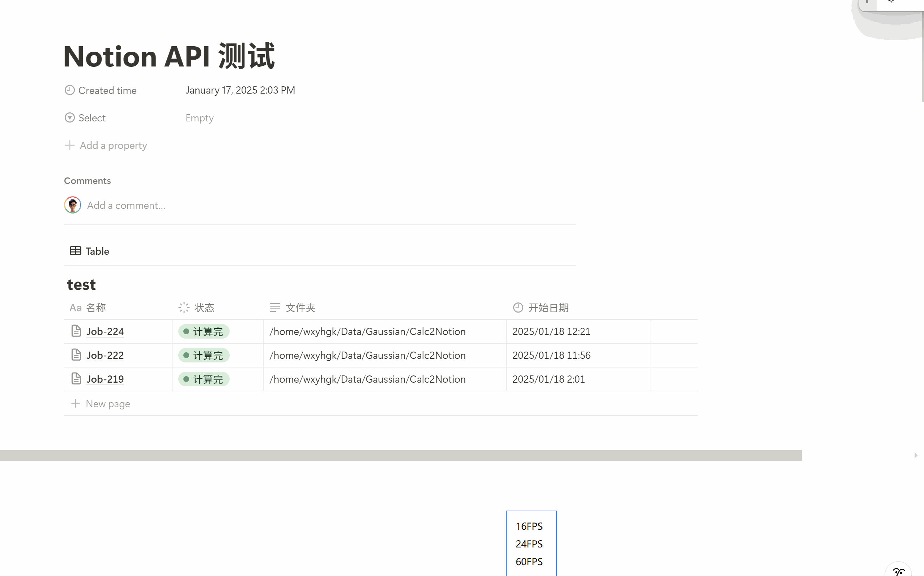Choose 16FPS in the frame rate list
The height and width of the screenshot is (576, 924).
pos(529,526)
